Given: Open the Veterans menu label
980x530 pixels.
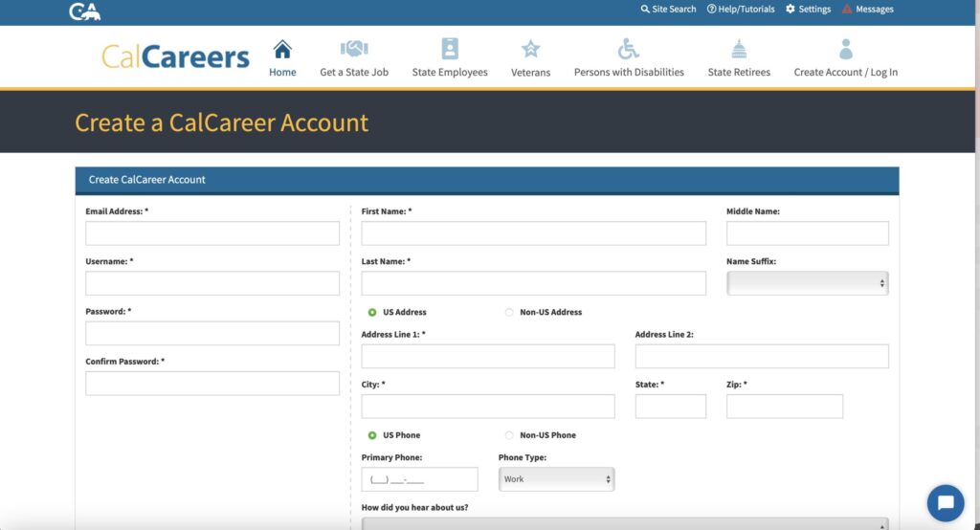Looking at the screenshot, I should (x=530, y=73).
